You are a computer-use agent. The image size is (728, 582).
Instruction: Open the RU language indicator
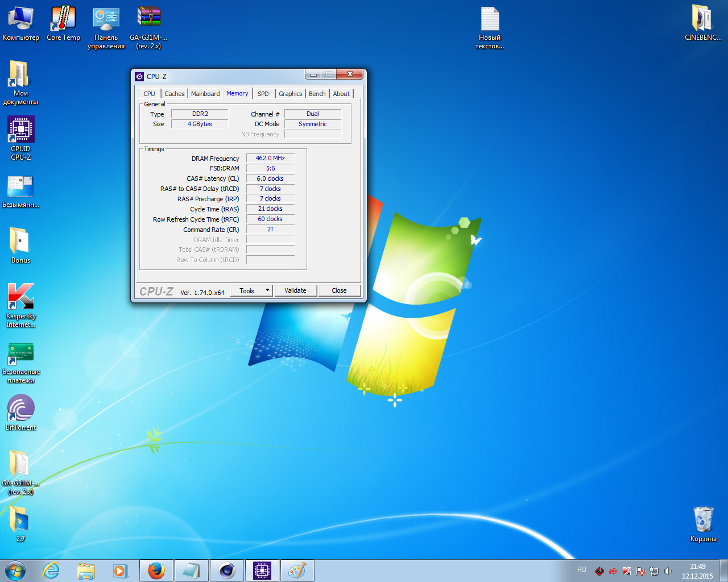tap(582, 569)
